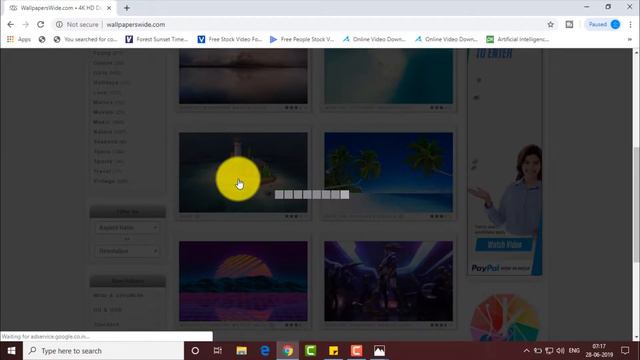Click the extension icon beside the star

click(x=569, y=24)
